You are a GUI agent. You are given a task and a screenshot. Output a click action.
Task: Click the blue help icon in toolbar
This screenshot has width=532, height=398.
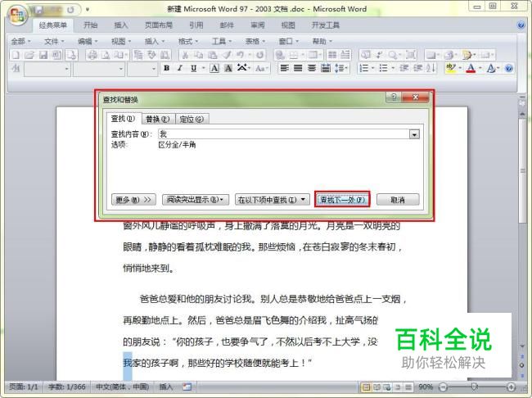coord(508,68)
